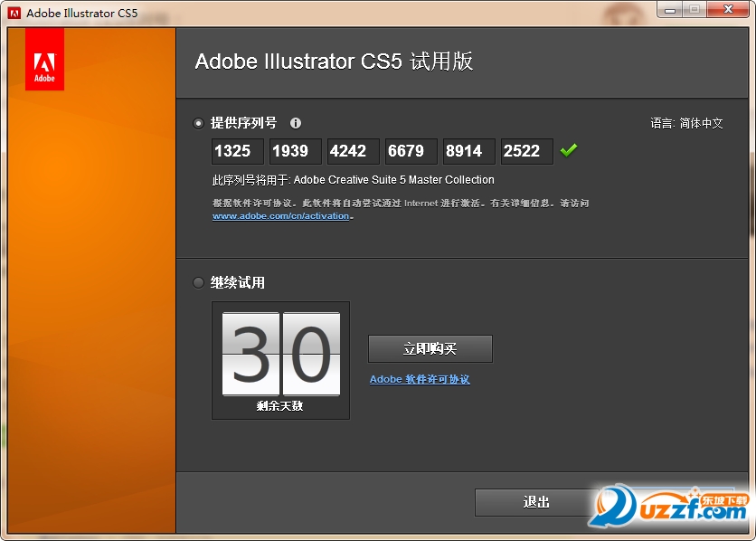Viewport: 756px width, 541px height.
Task: Focus the last serial field with 2522
Action: click(x=527, y=151)
